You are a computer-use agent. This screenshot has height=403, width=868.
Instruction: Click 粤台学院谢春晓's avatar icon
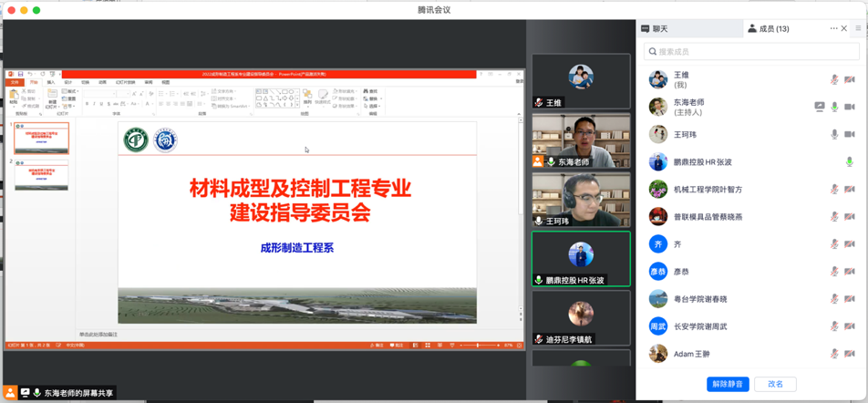(x=657, y=299)
